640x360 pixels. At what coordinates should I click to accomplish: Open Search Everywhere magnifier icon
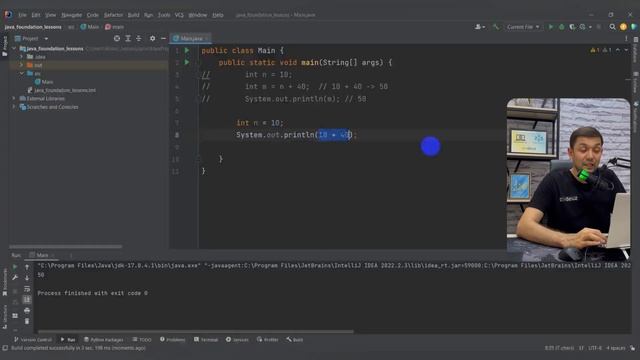click(612, 27)
